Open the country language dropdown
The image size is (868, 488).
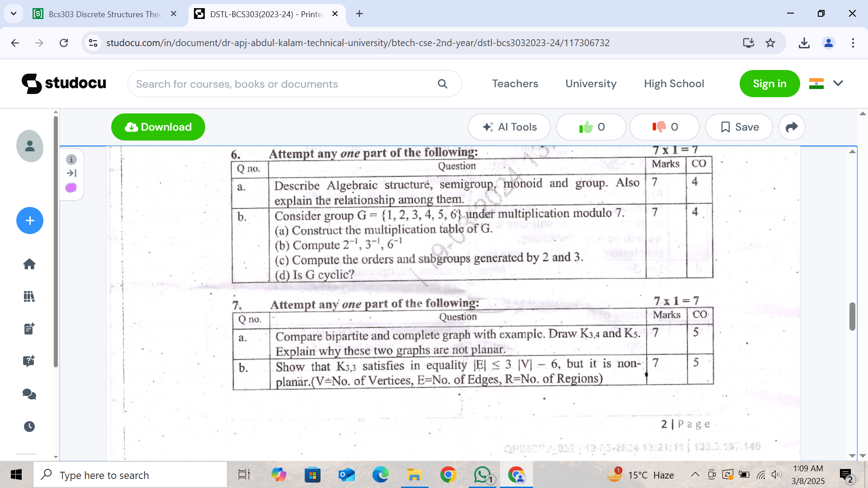[826, 84]
